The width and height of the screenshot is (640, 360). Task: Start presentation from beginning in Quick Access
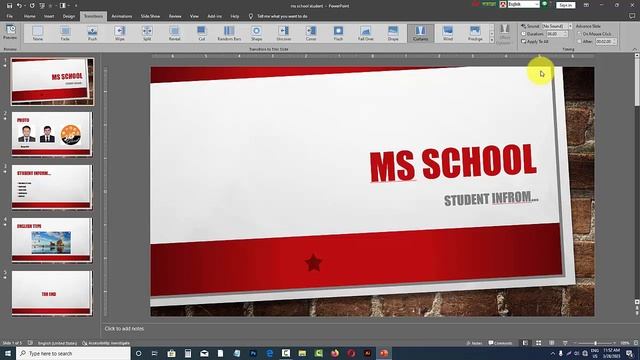coord(42,6)
